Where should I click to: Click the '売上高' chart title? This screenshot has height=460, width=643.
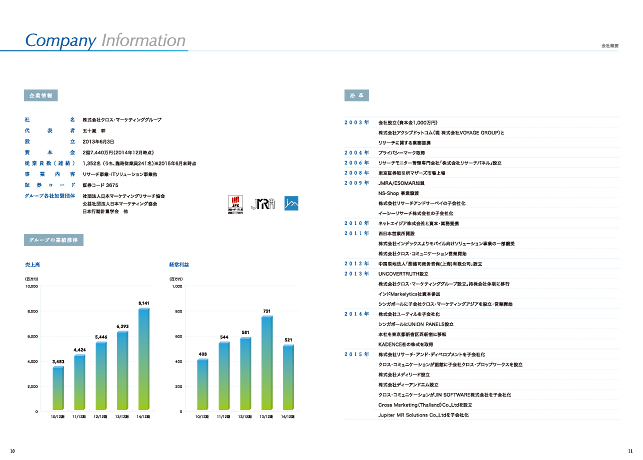point(32,264)
